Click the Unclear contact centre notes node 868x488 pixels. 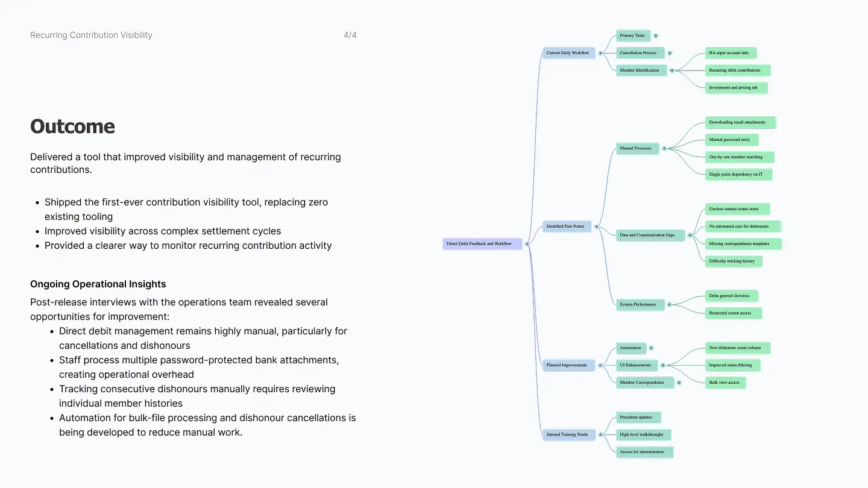pos(737,209)
